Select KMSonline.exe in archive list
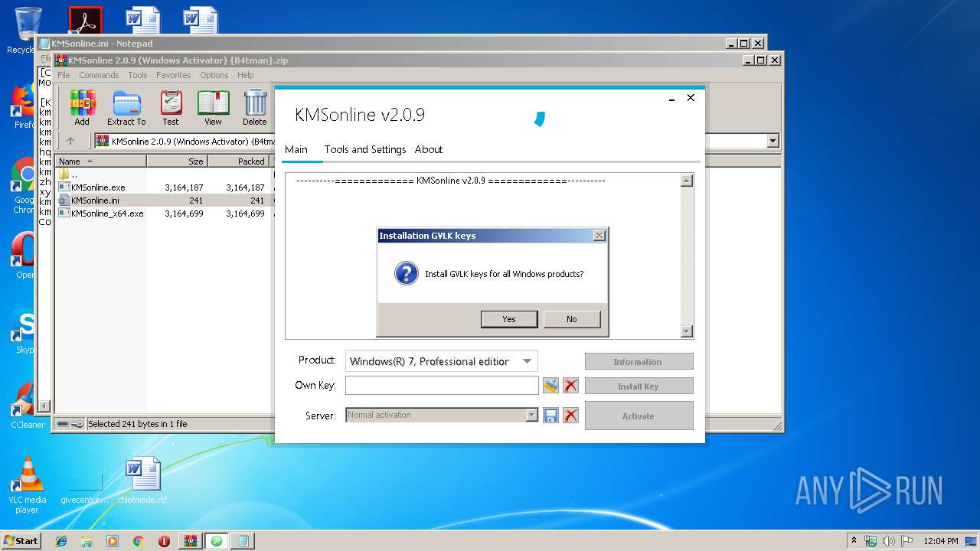The width and height of the screenshot is (980, 551). point(97,187)
